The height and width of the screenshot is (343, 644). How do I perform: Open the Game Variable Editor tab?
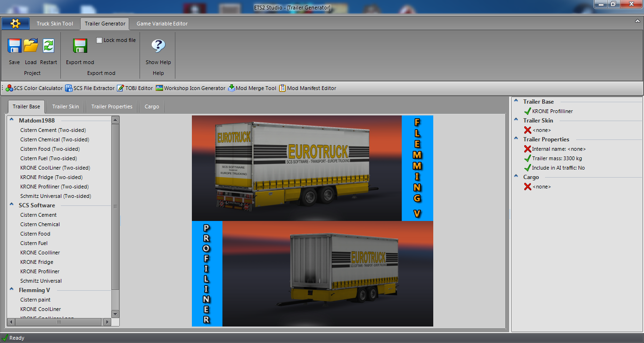(162, 23)
